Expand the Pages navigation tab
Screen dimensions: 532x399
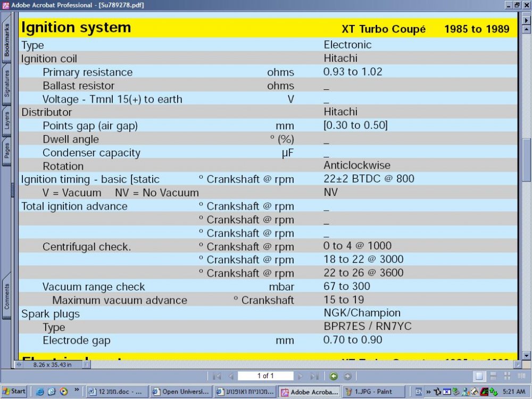7,151
